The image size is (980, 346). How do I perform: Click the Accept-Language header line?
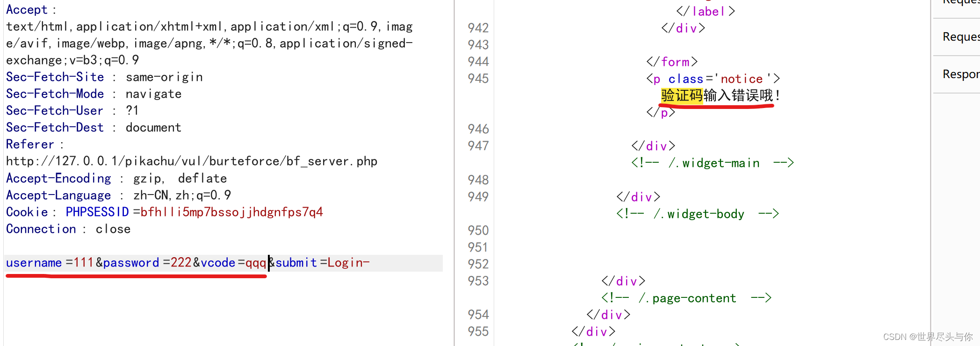pyautogui.click(x=118, y=195)
